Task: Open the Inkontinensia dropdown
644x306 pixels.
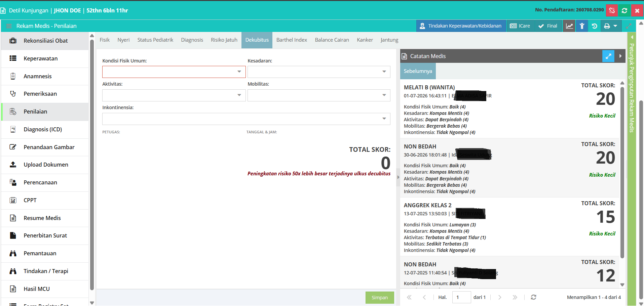Action: pos(246,119)
